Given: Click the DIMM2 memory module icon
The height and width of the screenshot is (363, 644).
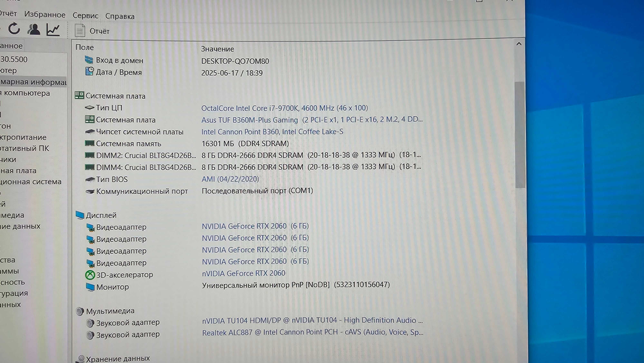Looking at the screenshot, I should point(90,155).
